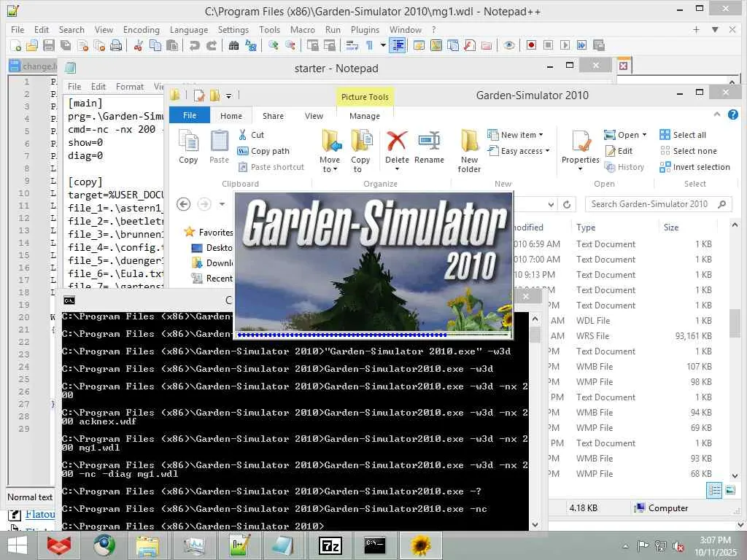Open Explorer Easy access dropdown
The image size is (747, 560).
click(519, 151)
